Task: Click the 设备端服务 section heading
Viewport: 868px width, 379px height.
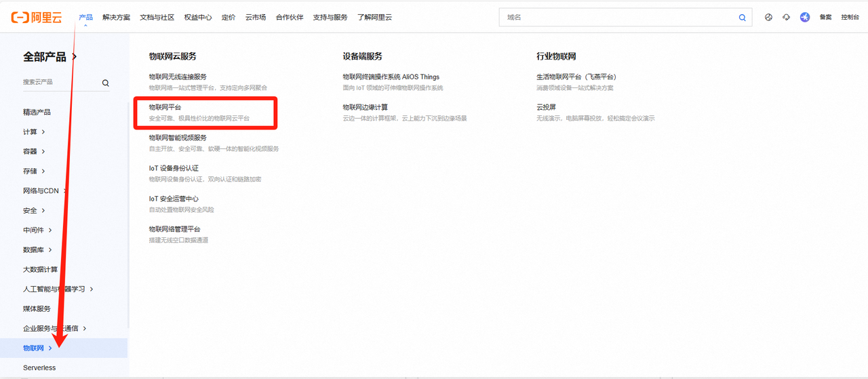Action: 363,56
